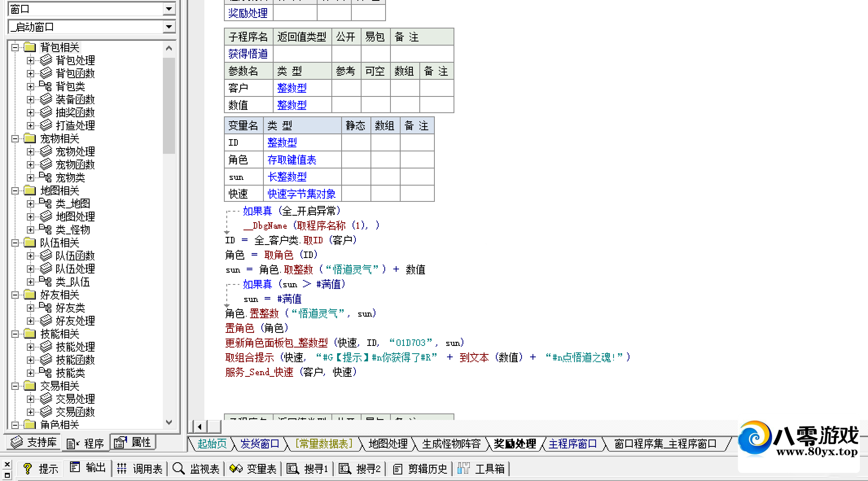Switch to the 起始页 editor tab
This screenshot has height=481, width=868.
pos(212,444)
